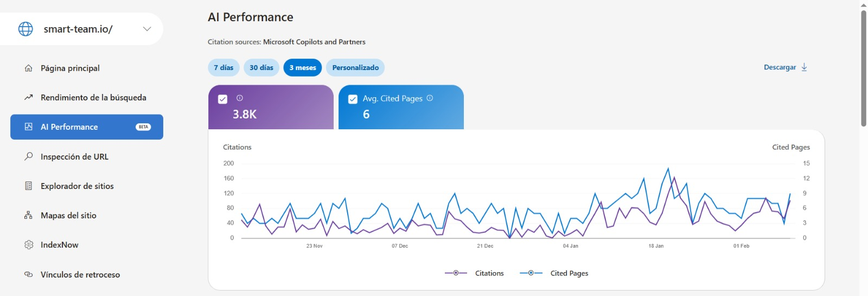Screen dimensions: 868x296
Task: Click the home icon for Página principal
Action: click(x=29, y=68)
